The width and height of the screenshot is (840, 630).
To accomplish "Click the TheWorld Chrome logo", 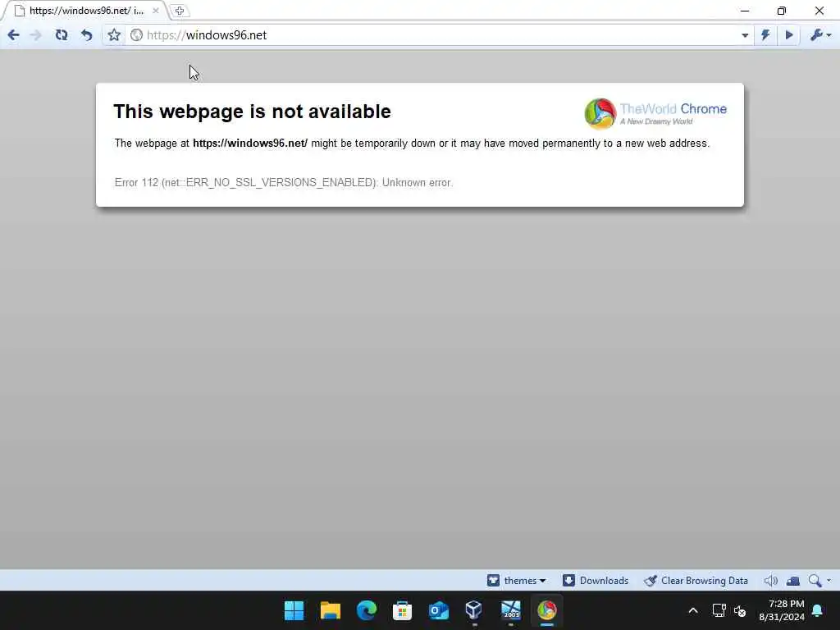I will [655, 113].
